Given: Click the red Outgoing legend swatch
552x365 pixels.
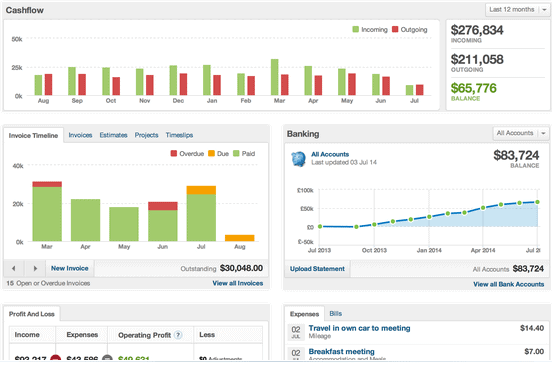Looking at the screenshot, I should (x=395, y=29).
